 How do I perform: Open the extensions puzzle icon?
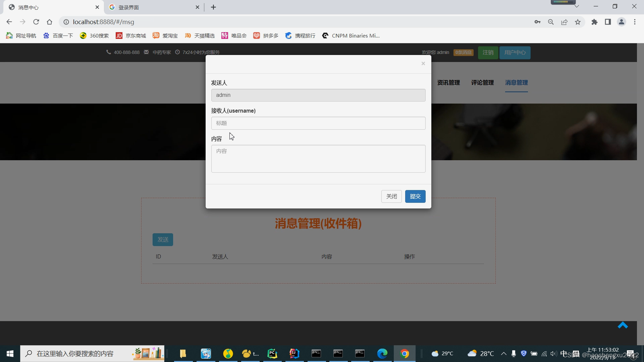pyautogui.click(x=594, y=22)
